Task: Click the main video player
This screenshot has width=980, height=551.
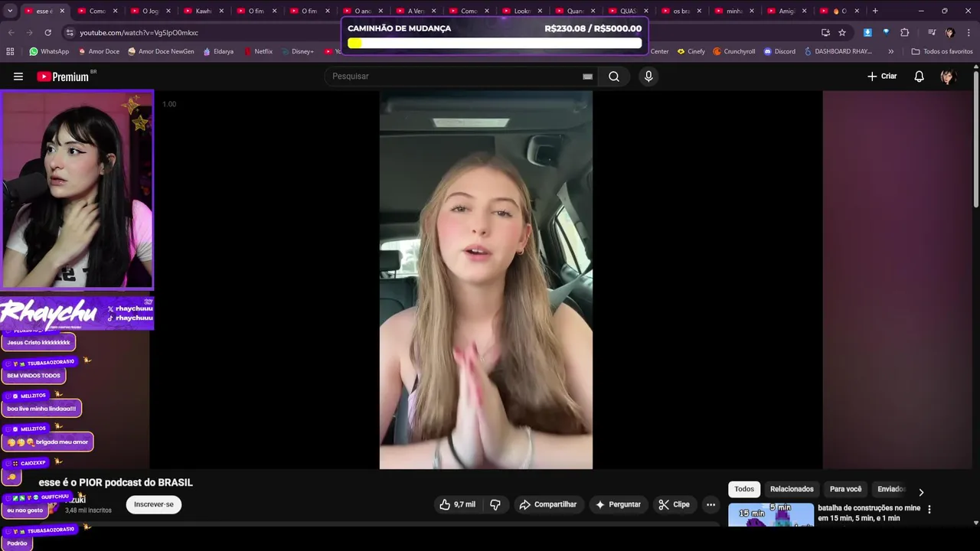Action: coord(486,280)
